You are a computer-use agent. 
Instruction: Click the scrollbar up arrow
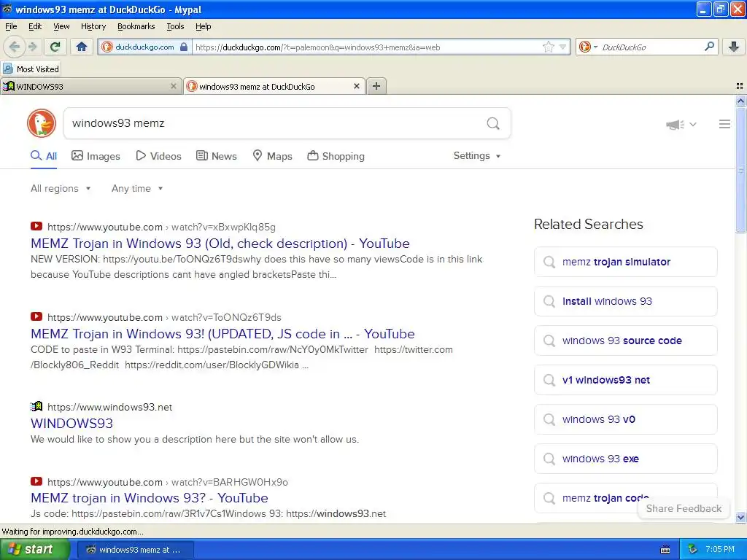point(740,101)
